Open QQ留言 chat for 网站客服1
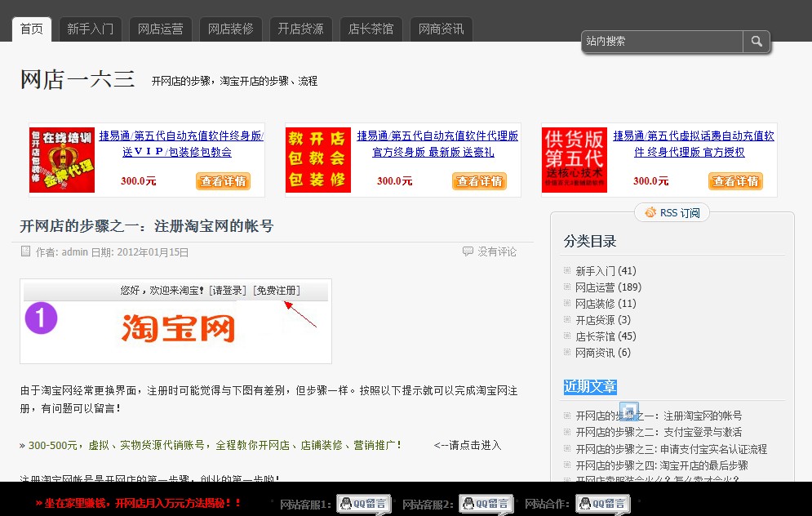This screenshot has width=812, height=516. (x=362, y=504)
